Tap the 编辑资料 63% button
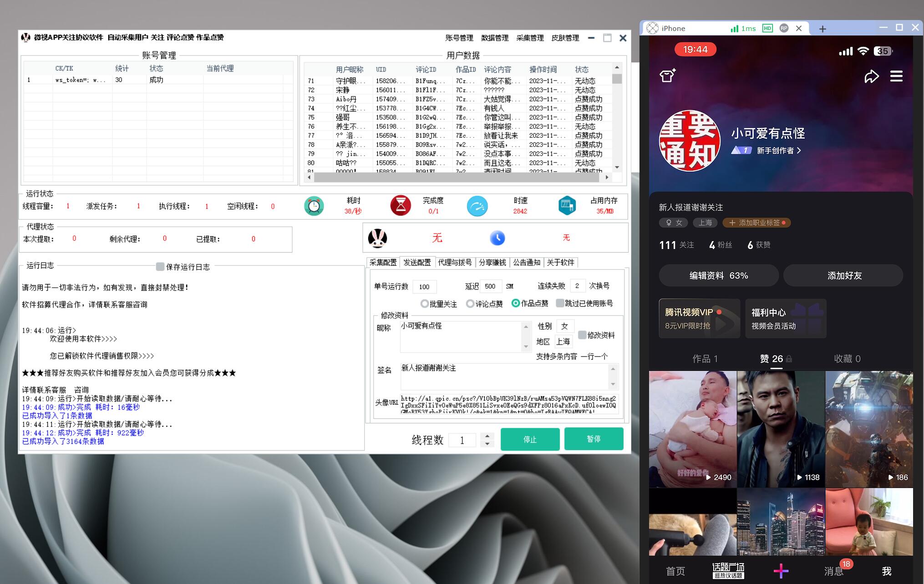The width and height of the screenshot is (924, 584). click(x=718, y=275)
